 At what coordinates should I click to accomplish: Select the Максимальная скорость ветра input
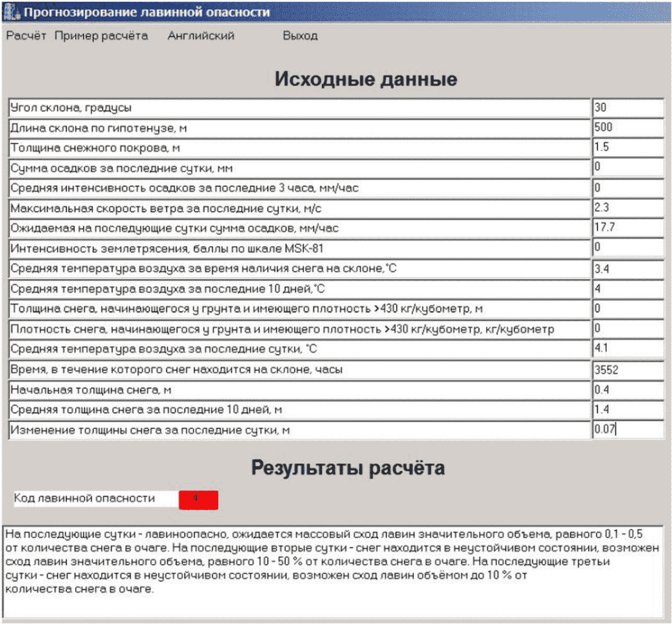627,208
